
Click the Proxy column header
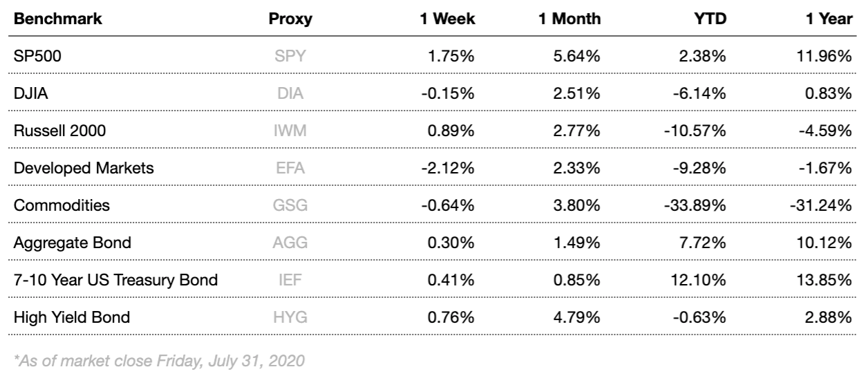click(x=290, y=19)
